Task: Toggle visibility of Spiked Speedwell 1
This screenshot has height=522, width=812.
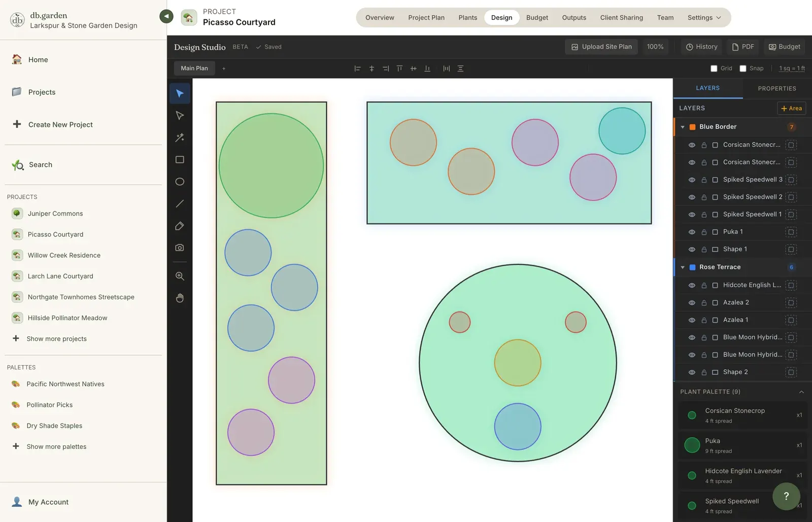Action: (692, 215)
